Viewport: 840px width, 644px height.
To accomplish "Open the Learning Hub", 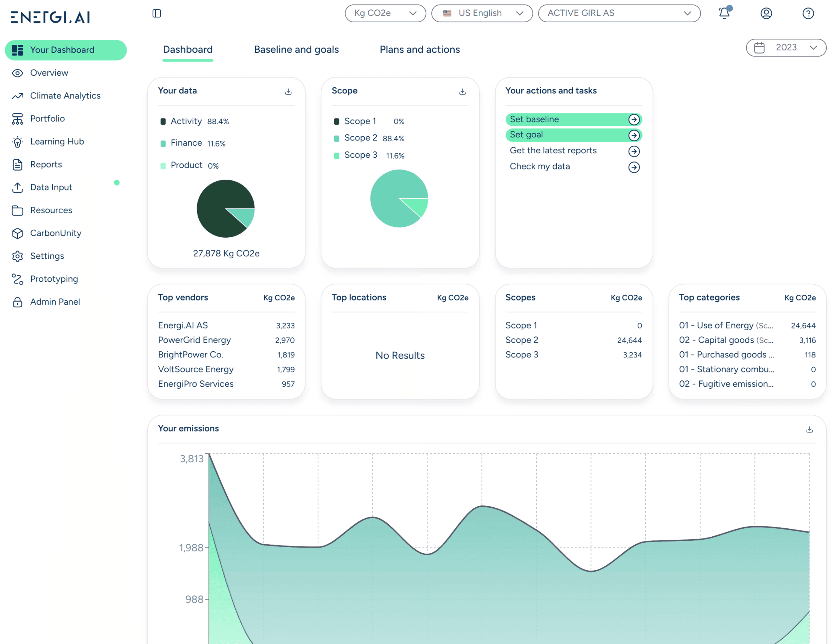I will click(57, 142).
